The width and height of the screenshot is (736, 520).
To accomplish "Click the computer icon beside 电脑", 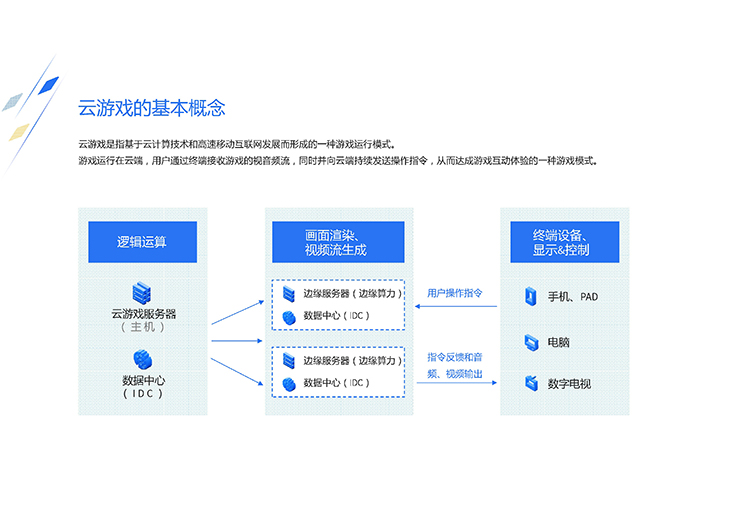I will click(x=531, y=343).
